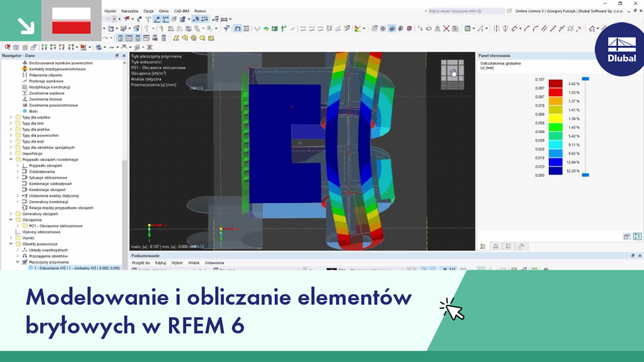Expand the Typy dla brył folder

(11, 141)
